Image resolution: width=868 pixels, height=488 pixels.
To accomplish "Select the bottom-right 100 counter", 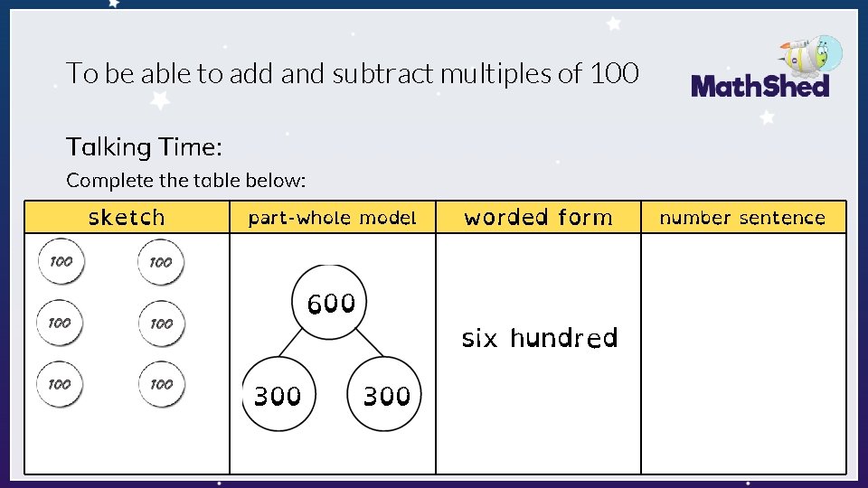I will pos(162,384).
